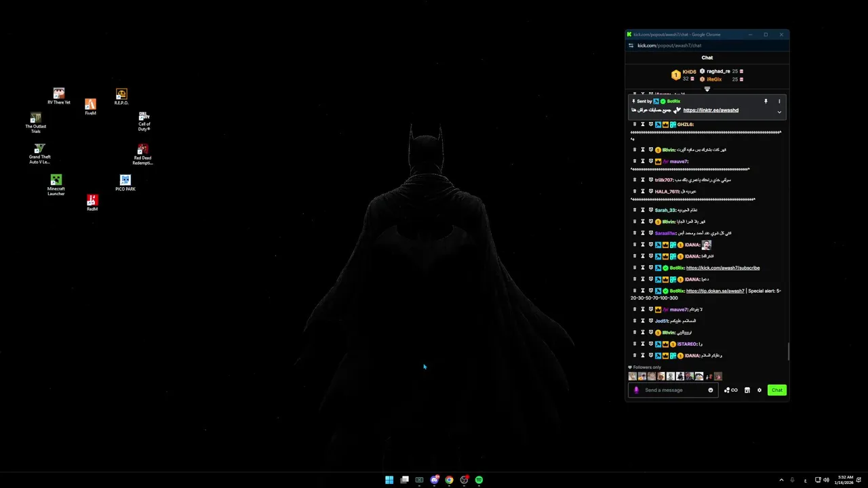Select the R.E.P.O. desktop icon

click(121, 96)
